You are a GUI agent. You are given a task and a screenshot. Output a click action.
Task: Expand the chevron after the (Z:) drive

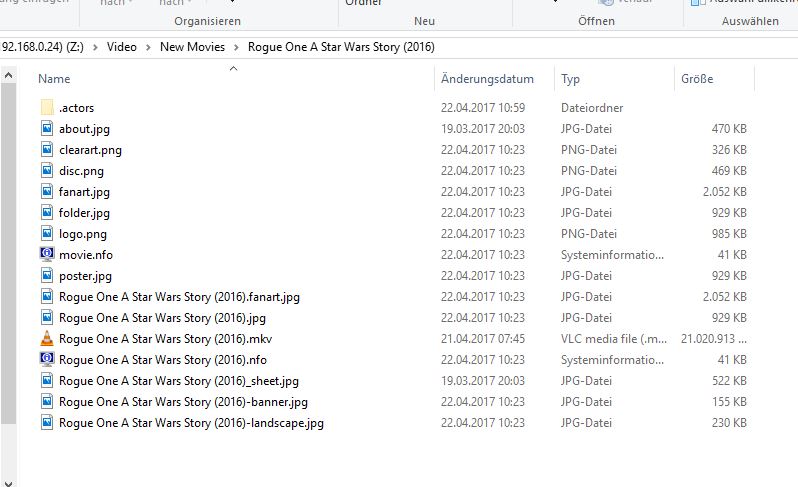95,47
